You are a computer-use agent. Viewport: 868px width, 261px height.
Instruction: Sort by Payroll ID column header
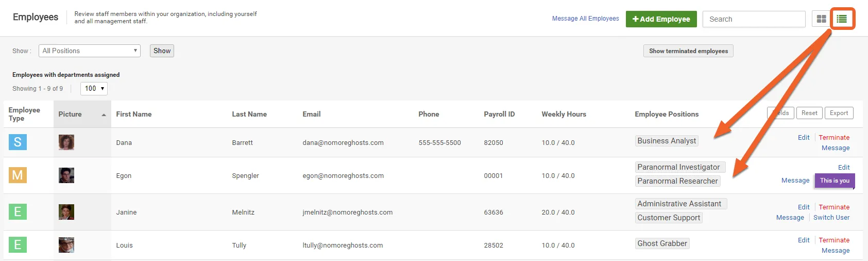[x=499, y=114]
